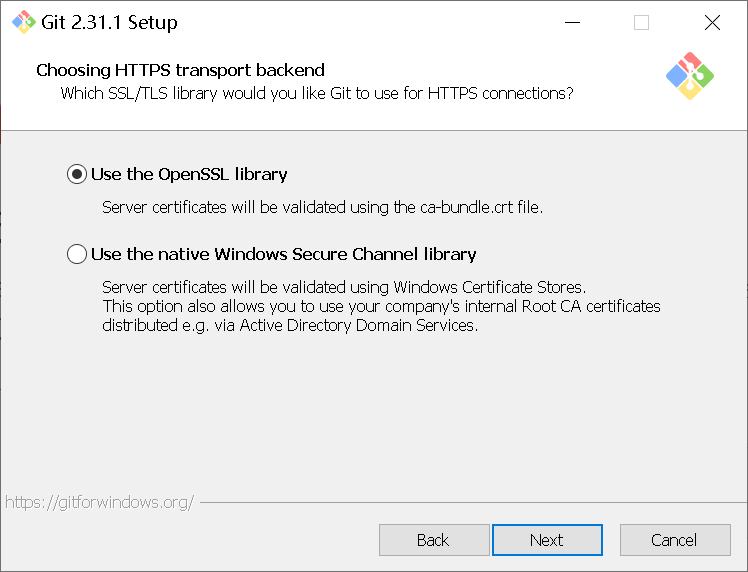748x572 pixels.
Task: Click the colorful Git logo in the header
Action: (x=689, y=76)
